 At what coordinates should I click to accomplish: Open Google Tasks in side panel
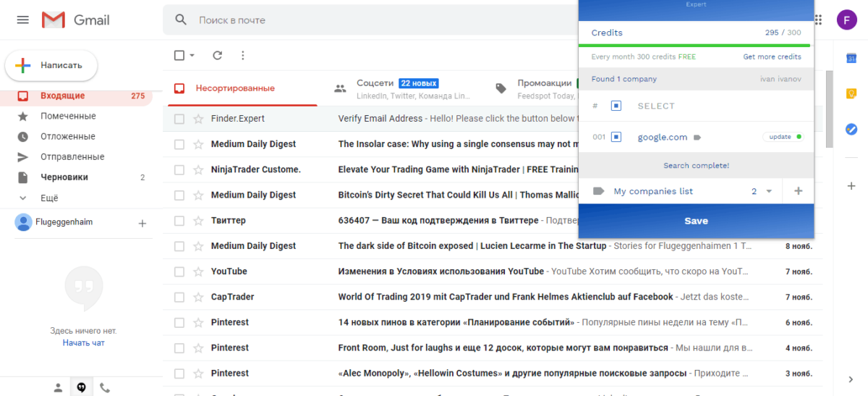coord(851,129)
